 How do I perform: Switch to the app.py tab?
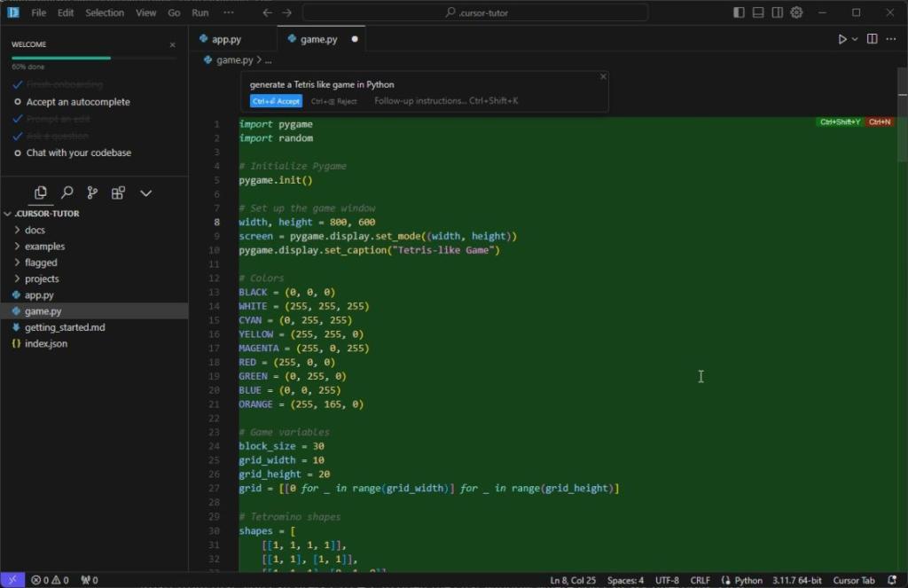(x=226, y=38)
